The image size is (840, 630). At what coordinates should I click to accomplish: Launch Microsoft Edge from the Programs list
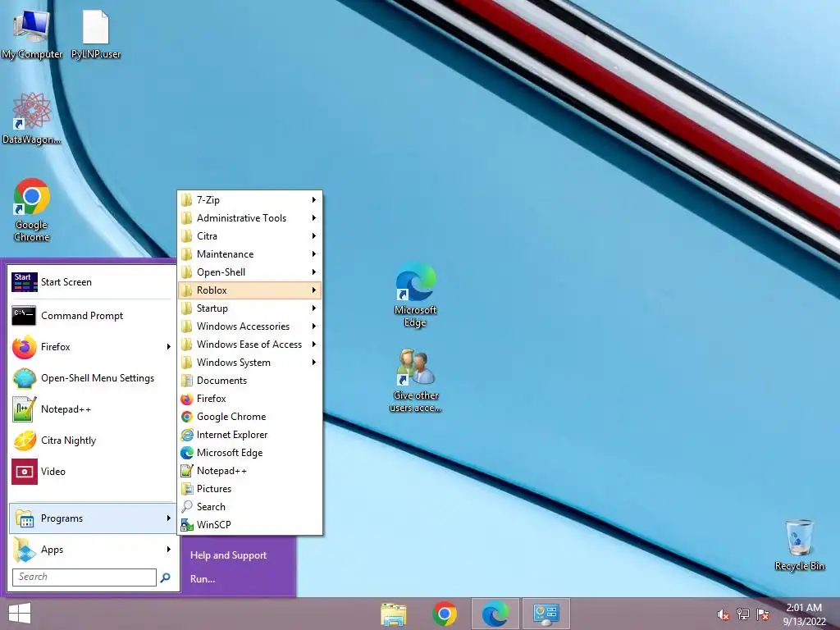point(249,453)
